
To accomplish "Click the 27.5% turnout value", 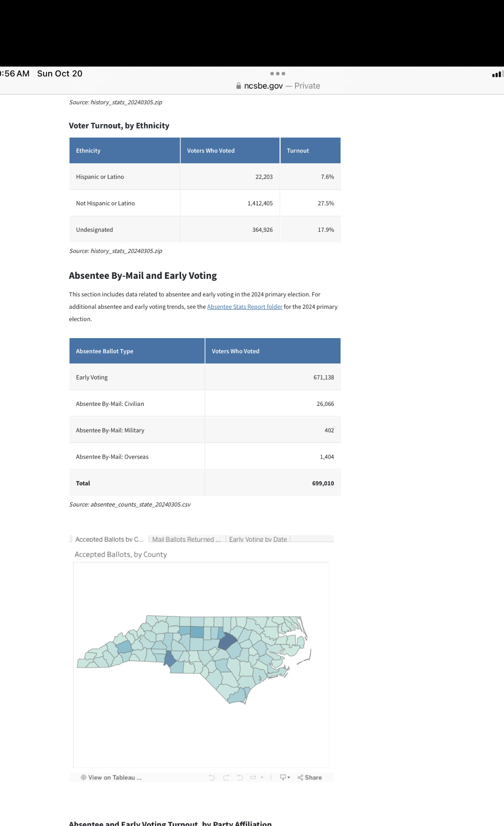I will (326, 203).
